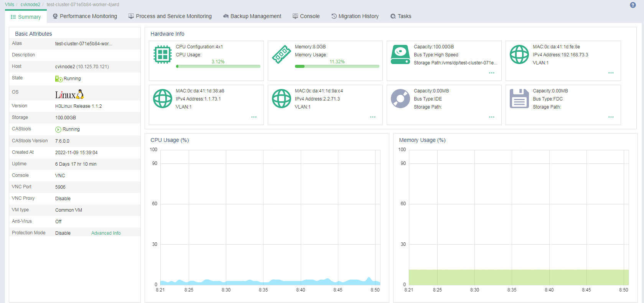Open the help question mark icon

pos(633,5)
